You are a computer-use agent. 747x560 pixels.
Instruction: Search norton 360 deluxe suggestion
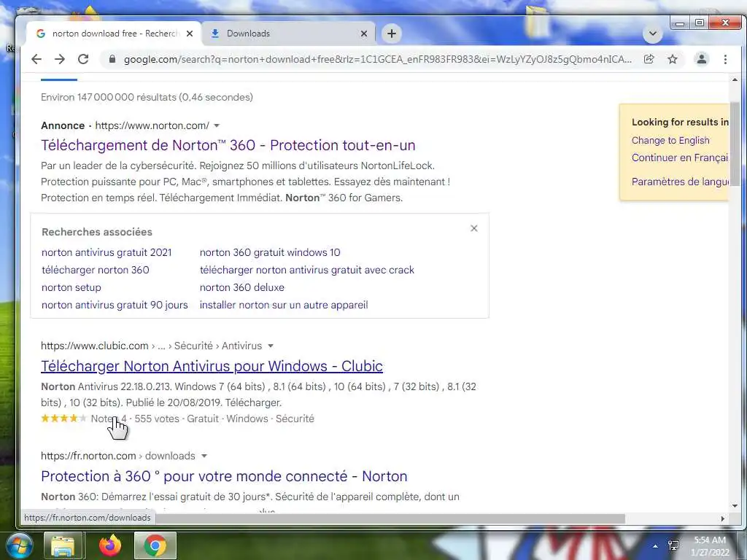coord(241,287)
